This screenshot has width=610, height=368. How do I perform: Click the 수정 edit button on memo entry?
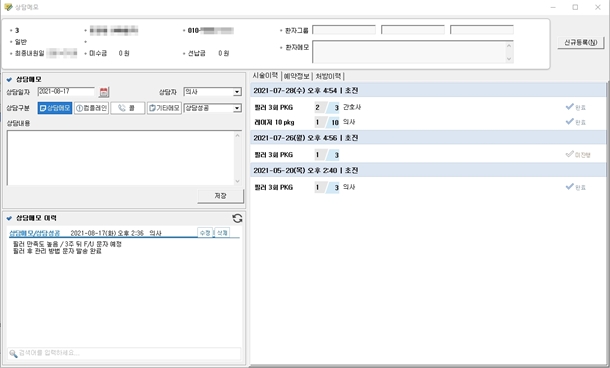[205, 233]
